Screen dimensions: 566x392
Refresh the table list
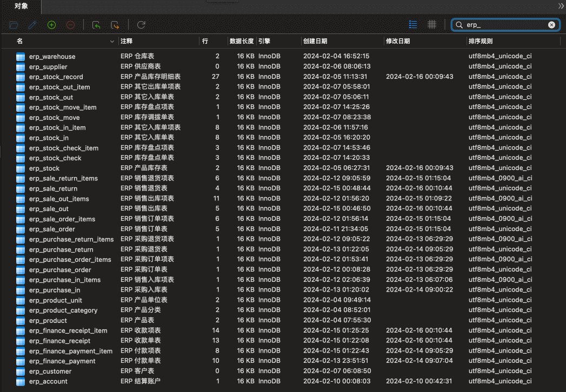141,25
